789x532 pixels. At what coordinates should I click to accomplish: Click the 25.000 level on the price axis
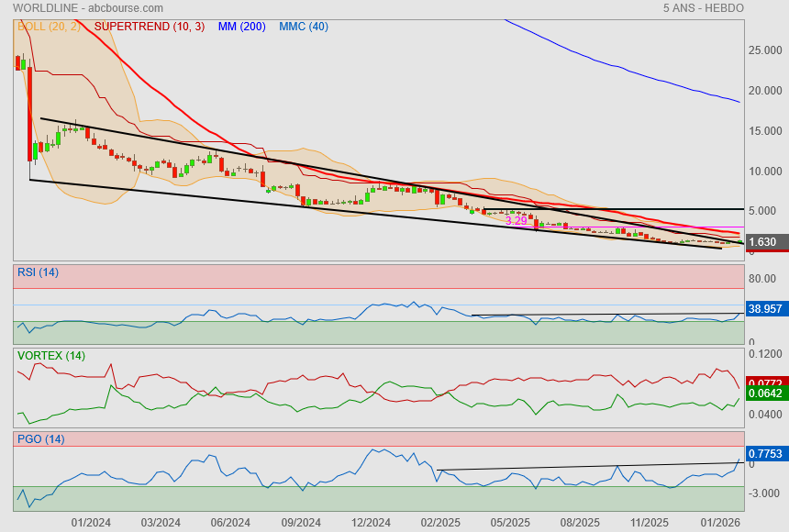click(x=765, y=50)
